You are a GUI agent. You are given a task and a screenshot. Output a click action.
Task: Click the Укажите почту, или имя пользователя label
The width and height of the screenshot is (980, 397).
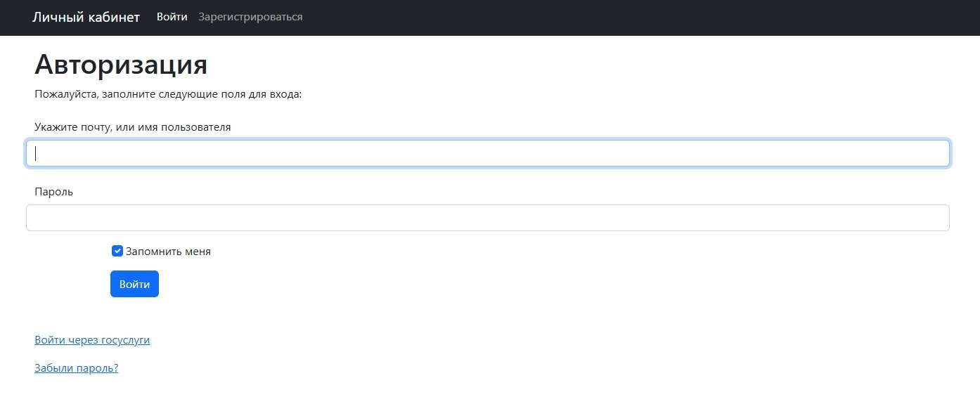tap(132, 127)
